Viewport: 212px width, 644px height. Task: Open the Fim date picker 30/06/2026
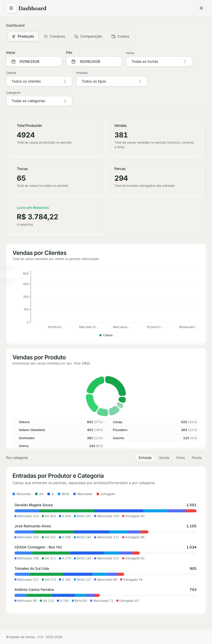[94, 62]
